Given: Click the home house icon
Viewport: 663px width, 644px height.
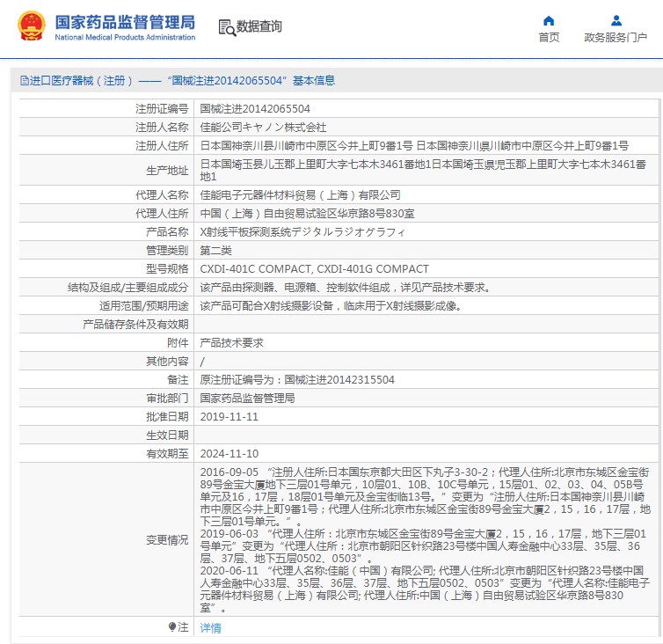Looking at the screenshot, I should [x=549, y=21].
